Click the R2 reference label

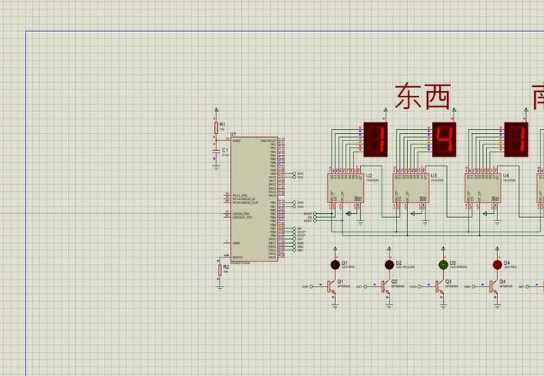pos(226,267)
